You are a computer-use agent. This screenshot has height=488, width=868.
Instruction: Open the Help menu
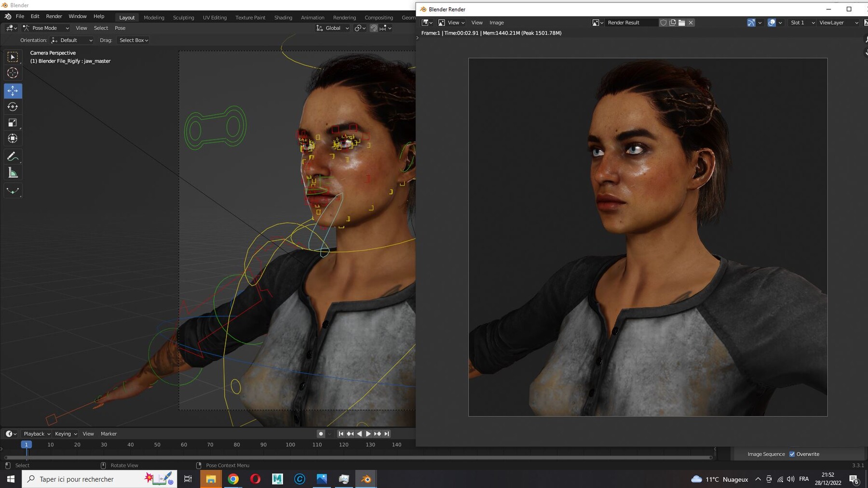[x=99, y=16]
